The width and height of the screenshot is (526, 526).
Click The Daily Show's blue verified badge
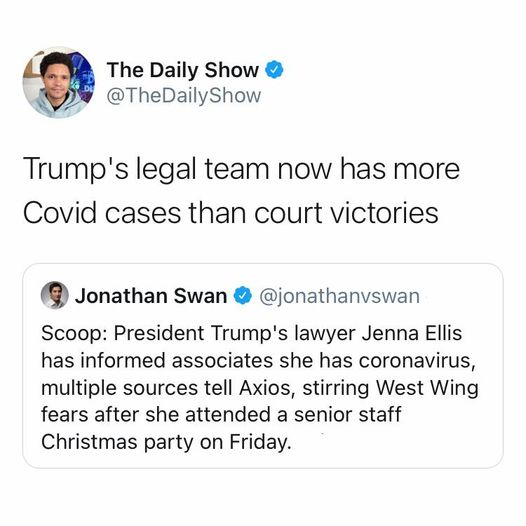click(x=274, y=70)
